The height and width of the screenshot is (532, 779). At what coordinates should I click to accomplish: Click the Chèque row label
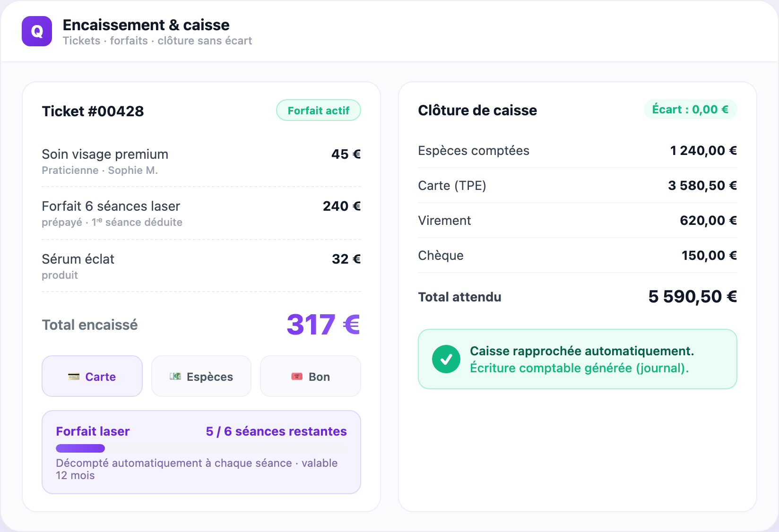point(441,255)
